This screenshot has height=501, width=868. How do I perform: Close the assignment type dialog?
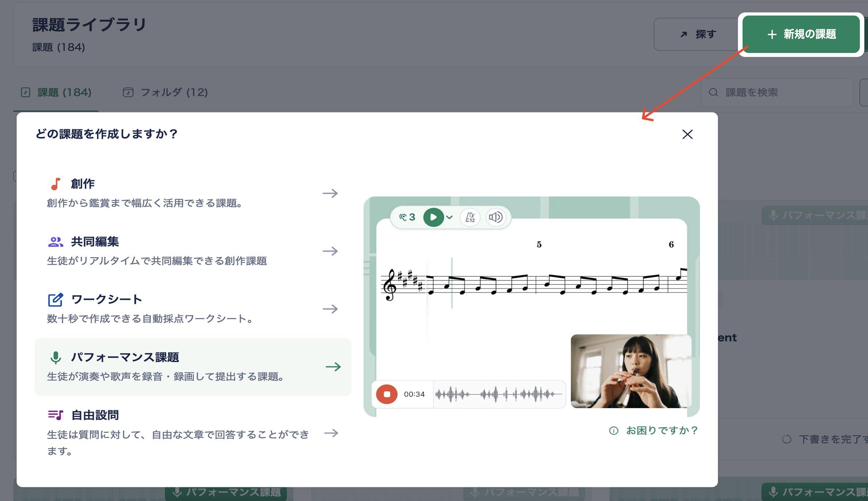click(x=687, y=134)
